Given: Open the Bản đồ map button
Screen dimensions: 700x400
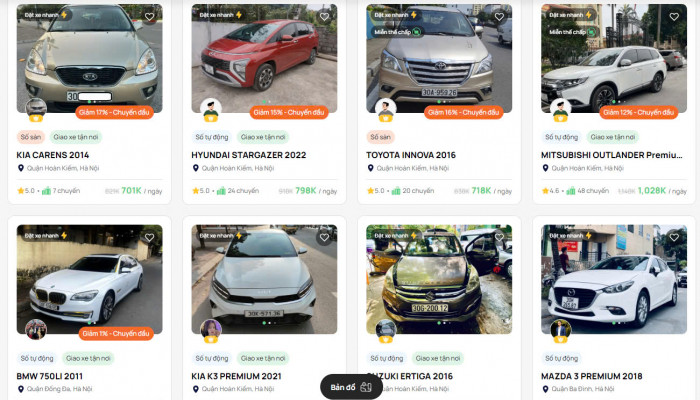Looking at the screenshot, I should (351, 387).
